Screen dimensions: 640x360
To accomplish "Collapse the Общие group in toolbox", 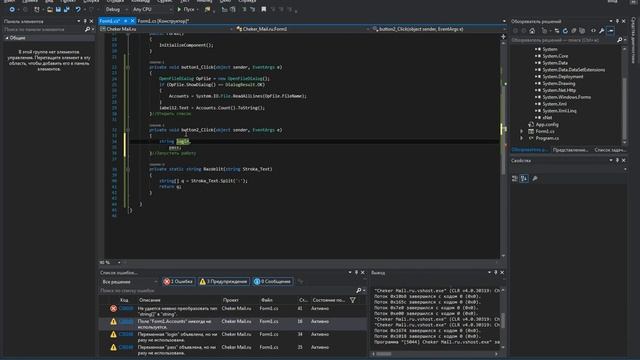I will pyautogui.click(x=7, y=38).
